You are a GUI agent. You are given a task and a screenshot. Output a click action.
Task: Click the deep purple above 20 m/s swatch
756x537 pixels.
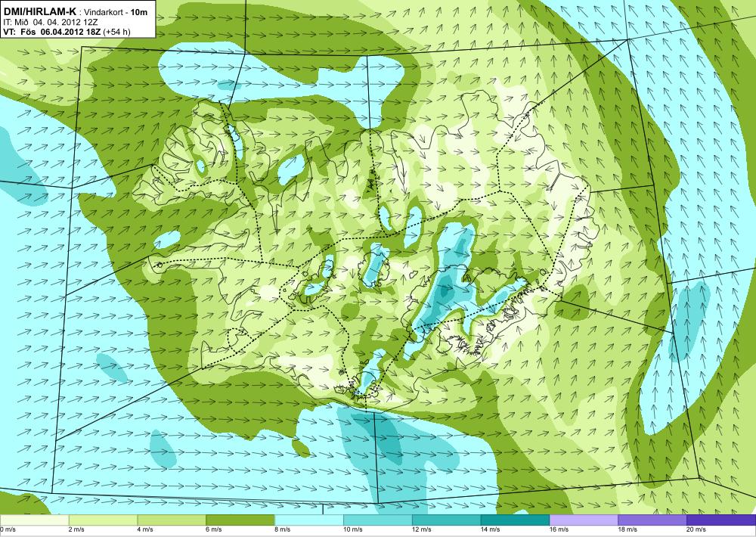(721, 520)
